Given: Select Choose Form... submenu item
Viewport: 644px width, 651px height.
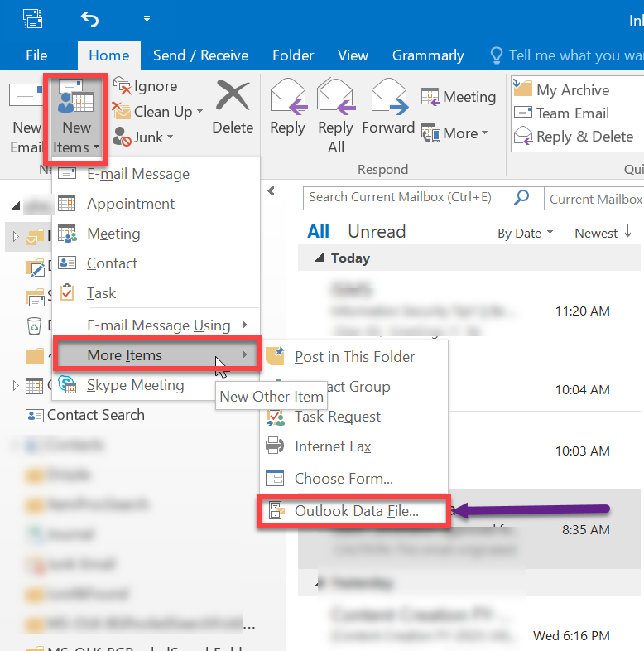Looking at the screenshot, I should (354, 478).
